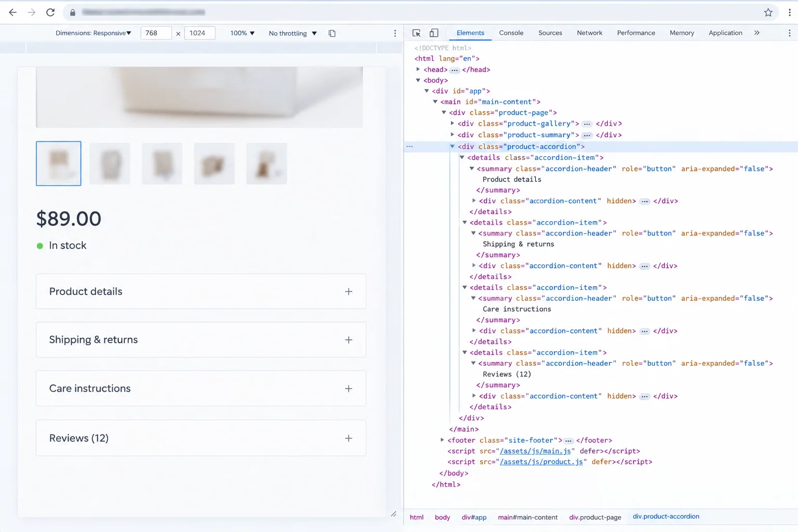Select the div.product-accordion breadcrumb

[x=666, y=517]
